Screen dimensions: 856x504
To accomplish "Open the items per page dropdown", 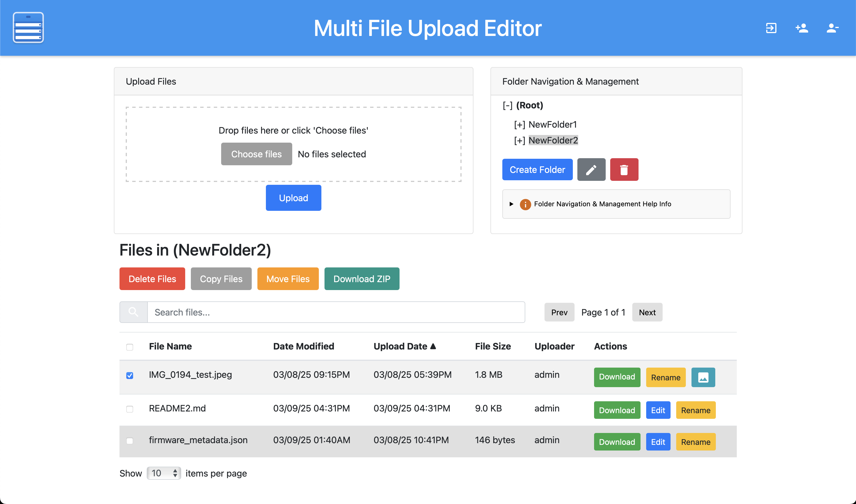I will click(x=164, y=473).
